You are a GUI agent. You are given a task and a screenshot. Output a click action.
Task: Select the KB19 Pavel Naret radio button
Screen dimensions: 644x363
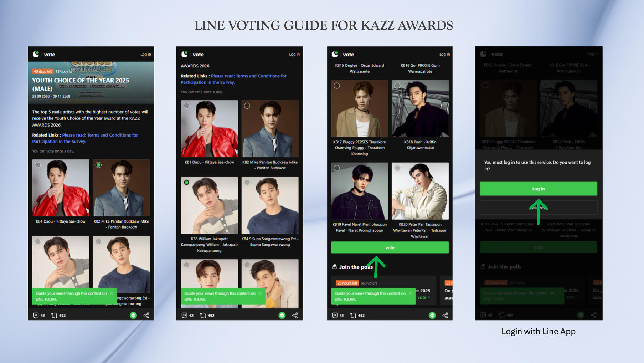pos(337,168)
